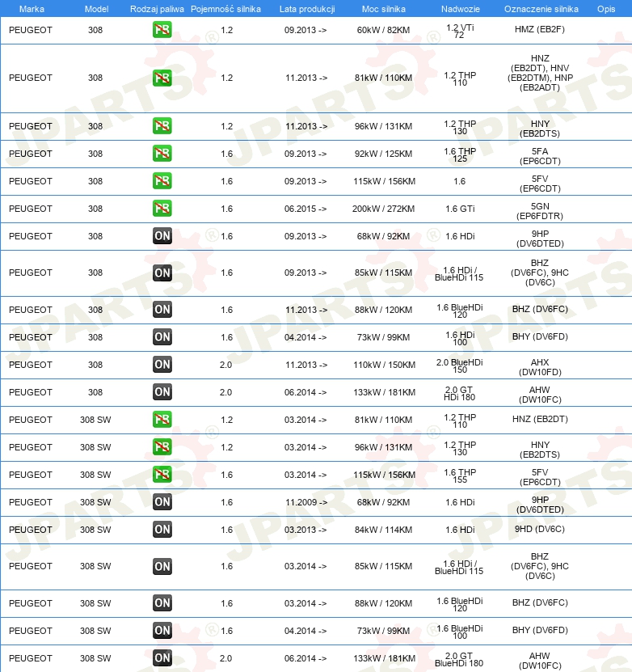Click the body cell 1.6 THP 155

pos(460,475)
